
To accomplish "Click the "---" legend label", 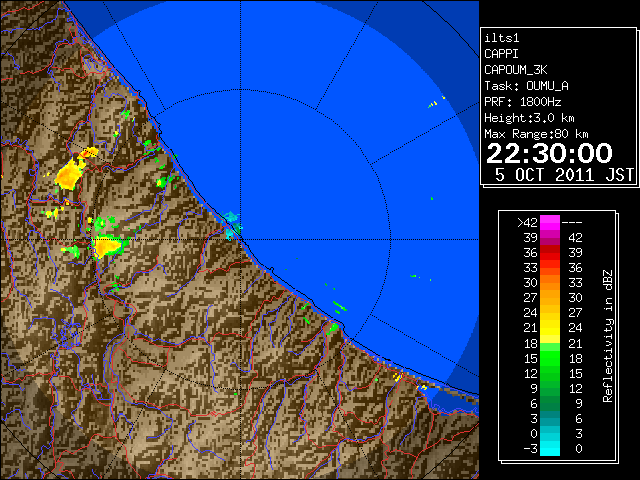I will click(572, 223).
